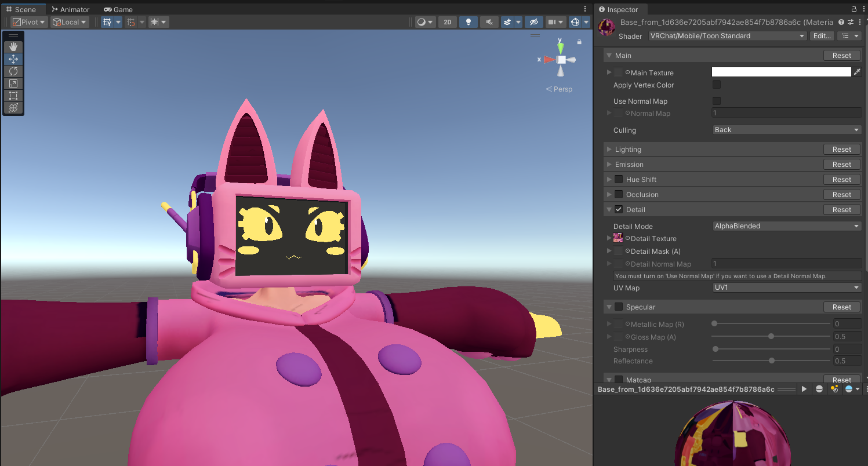
Task: Open material preset selector icon
Action: pyautogui.click(x=851, y=22)
